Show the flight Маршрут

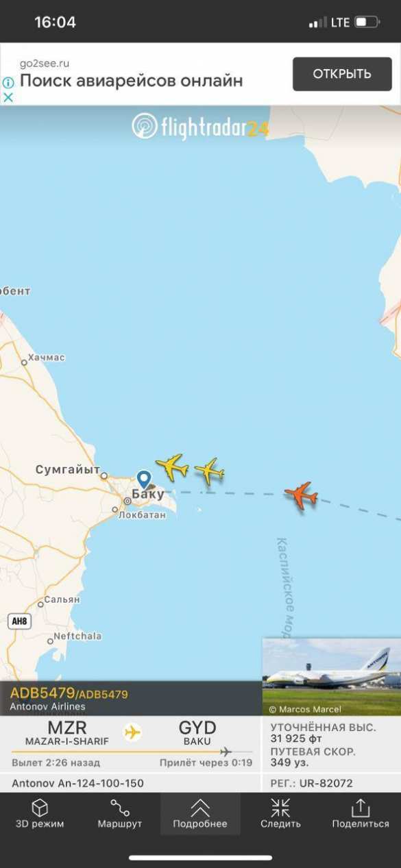click(120, 814)
